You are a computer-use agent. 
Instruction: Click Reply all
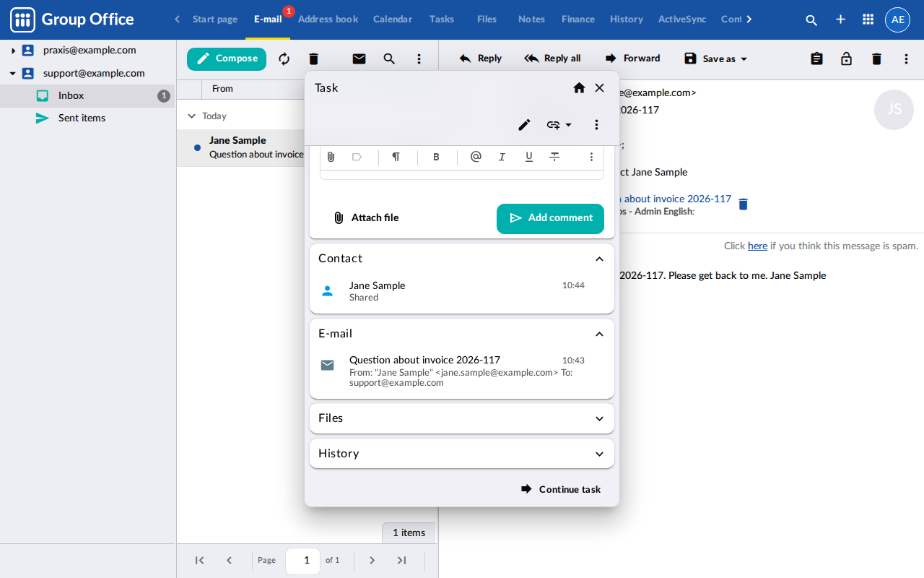coord(552,59)
